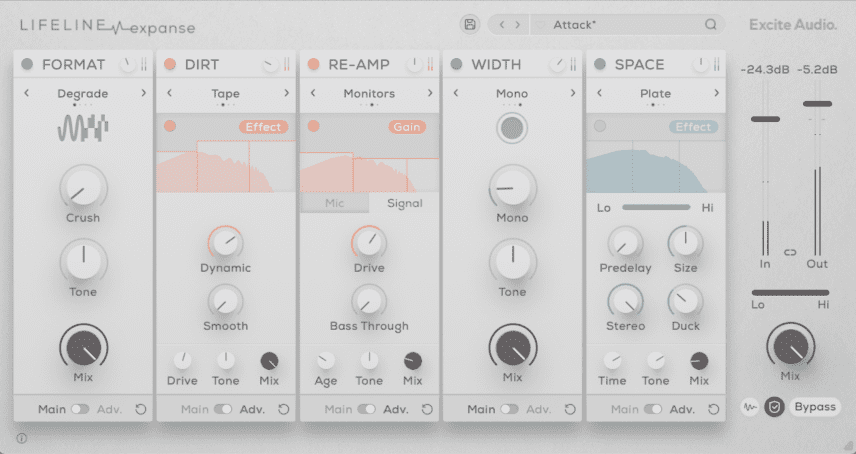Click the Degrade waveform icon in FORMAT

(x=83, y=128)
